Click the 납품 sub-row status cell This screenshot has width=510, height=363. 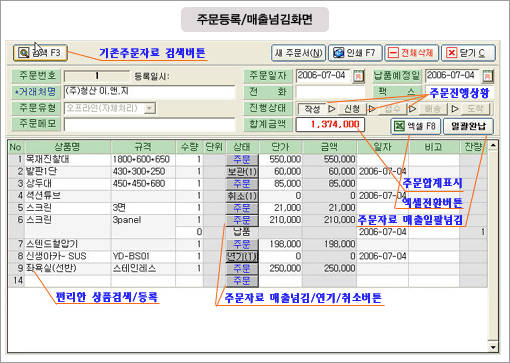coord(242,232)
